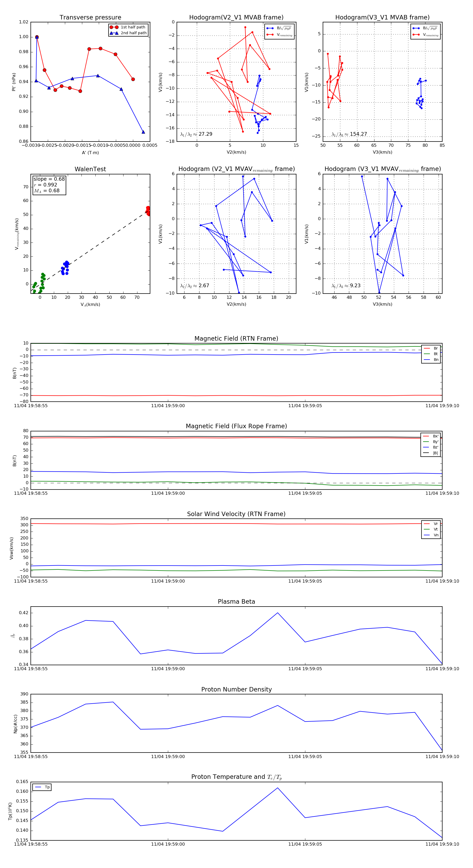This screenshot has height=868, width=473.
Task: Select the Bt legend entry
Action: tap(431, 354)
